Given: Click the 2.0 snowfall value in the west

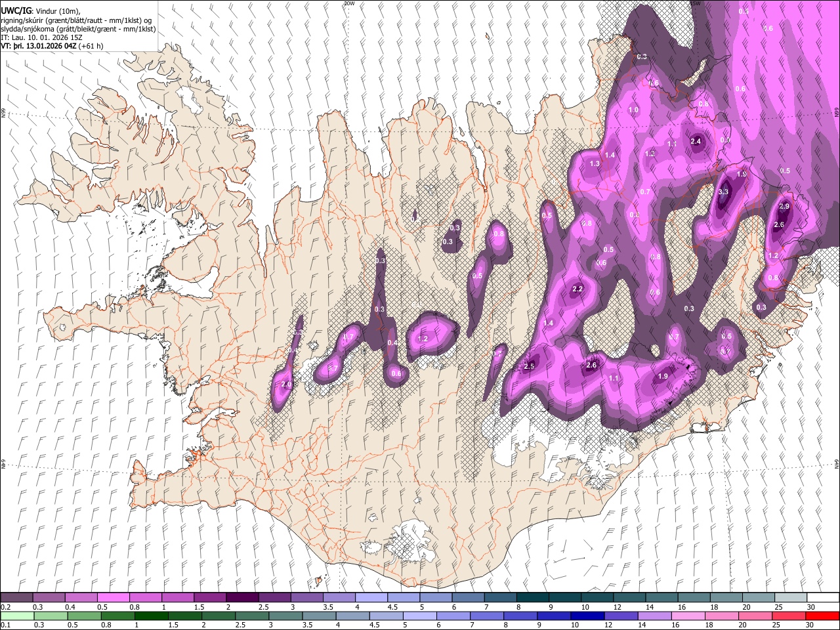Looking at the screenshot, I should 285,385.
